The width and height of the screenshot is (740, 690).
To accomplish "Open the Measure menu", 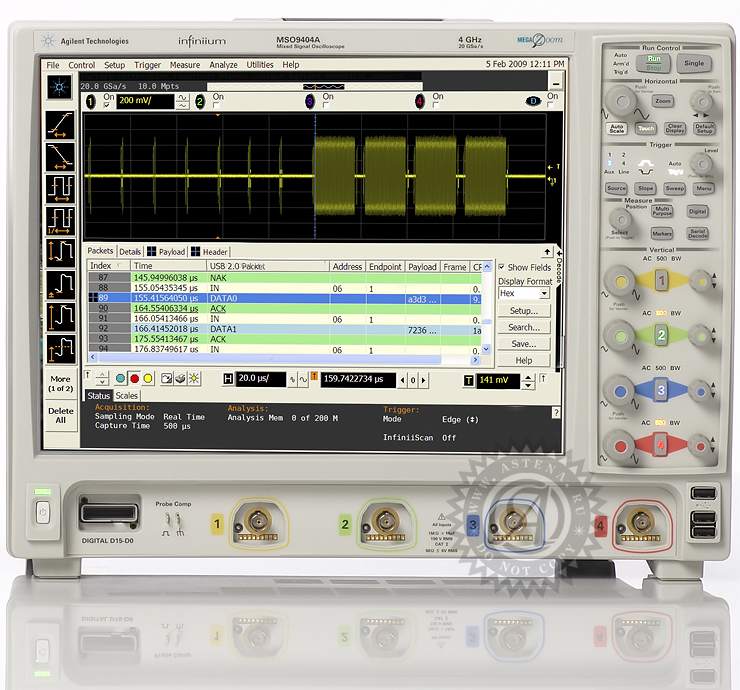I will point(185,65).
